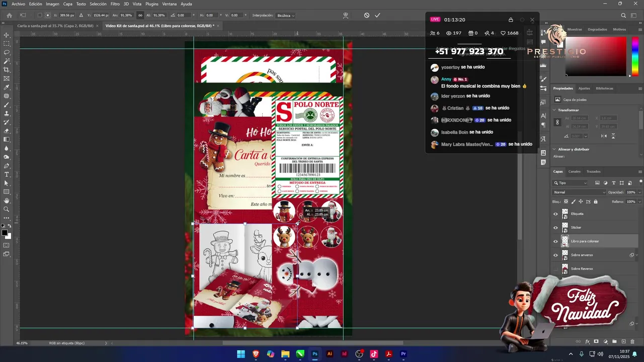
Task: Open the Archivo menu
Action: tap(18, 4)
